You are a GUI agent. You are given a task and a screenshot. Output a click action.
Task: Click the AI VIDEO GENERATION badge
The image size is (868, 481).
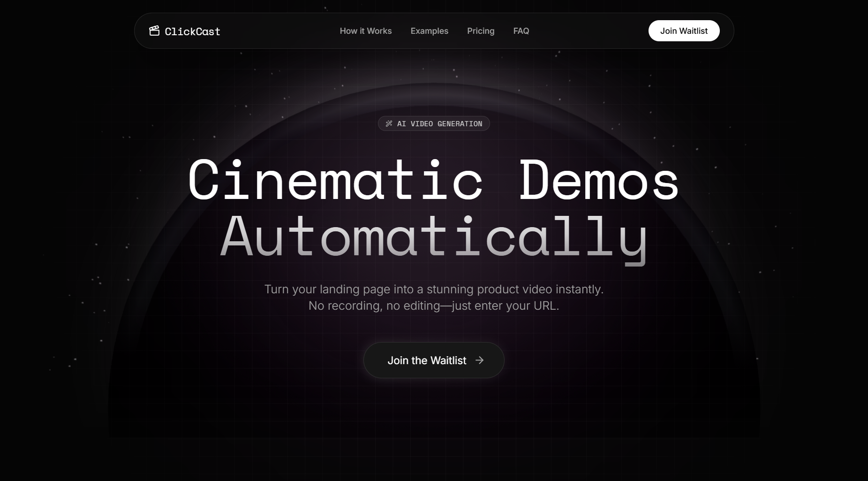433,123
